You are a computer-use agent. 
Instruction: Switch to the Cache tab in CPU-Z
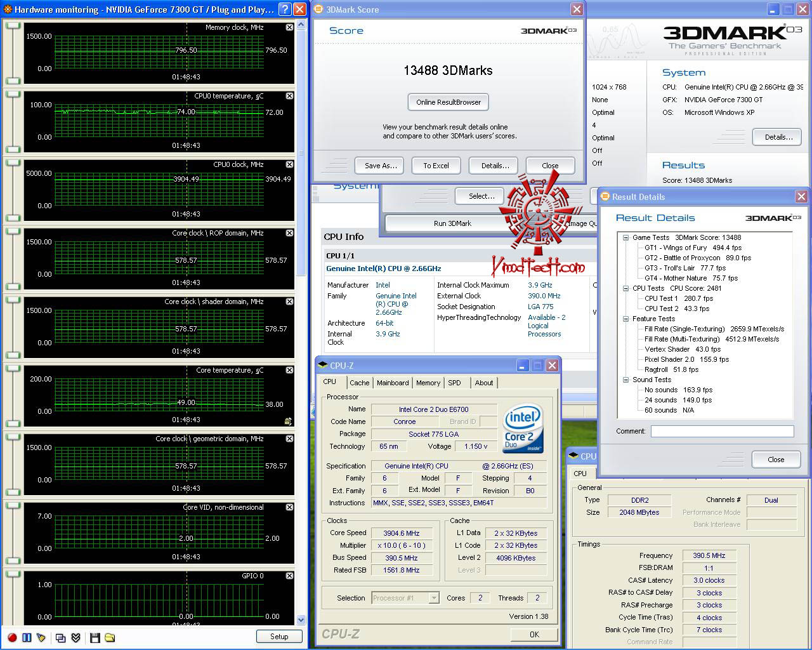(359, 383)
